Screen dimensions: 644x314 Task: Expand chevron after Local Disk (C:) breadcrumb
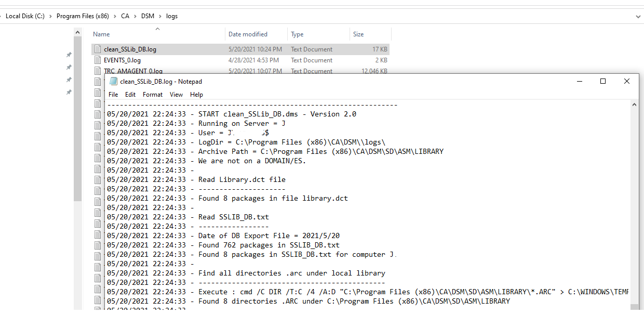[51, 16]
